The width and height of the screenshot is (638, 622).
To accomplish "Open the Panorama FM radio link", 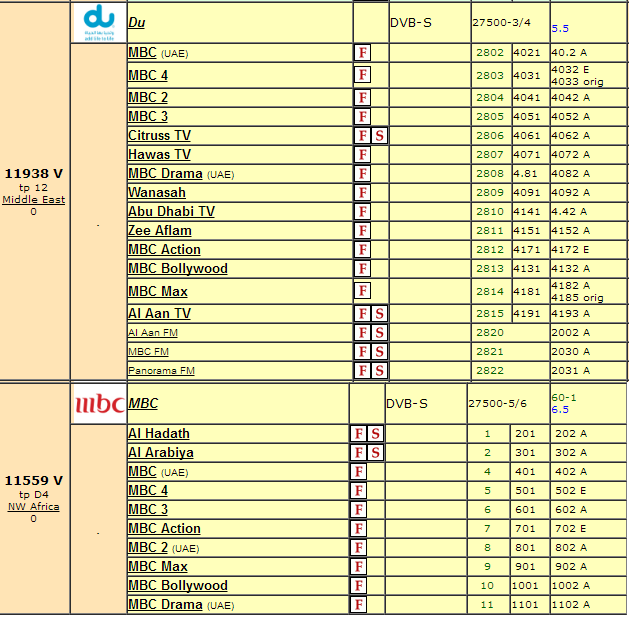I will [x=161, y=371].
